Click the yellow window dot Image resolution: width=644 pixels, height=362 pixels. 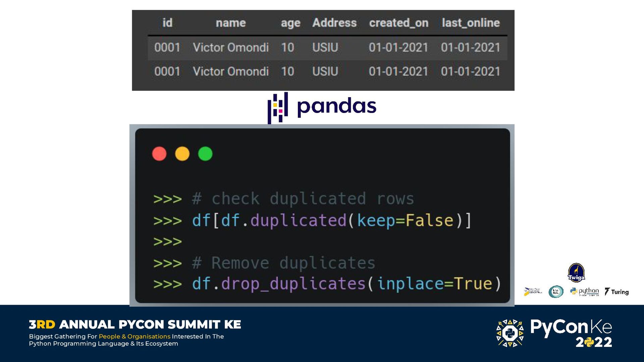[182, 154]
